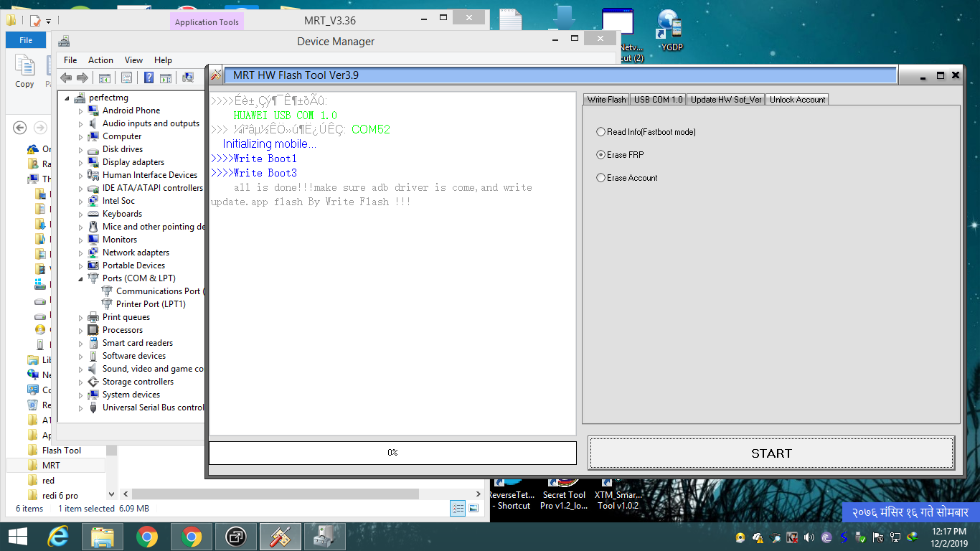Click the Explorer back navigation arrow
The width and height of the screenshot is (980, 551).
click(20, 128)
